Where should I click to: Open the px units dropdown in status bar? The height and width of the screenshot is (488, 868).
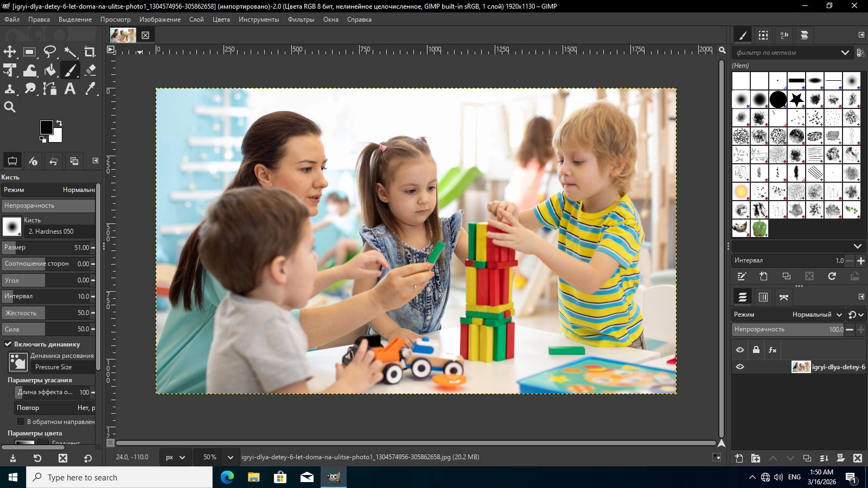pyautogui.click(x=175, y=457)
